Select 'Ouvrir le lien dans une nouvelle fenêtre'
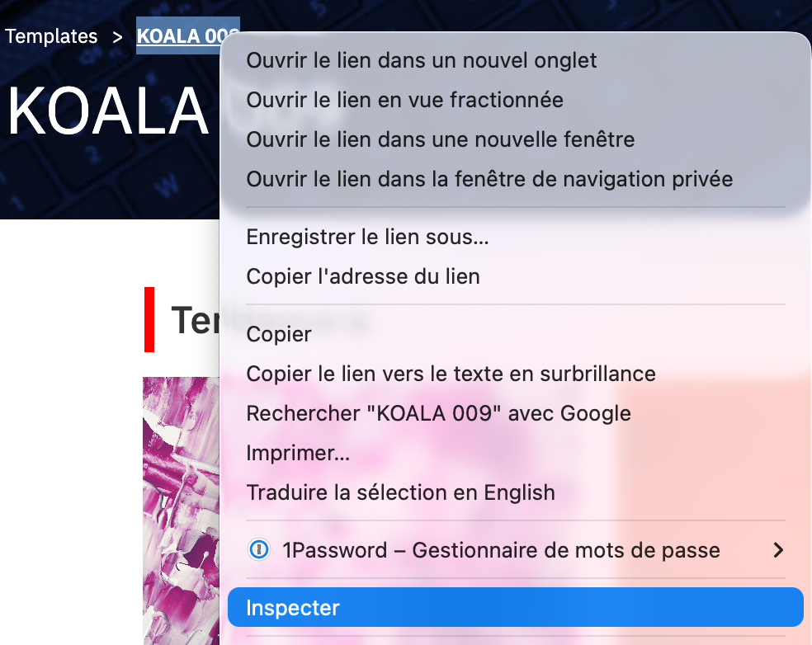Screen dimensions: 812x645 pos(441,139)
